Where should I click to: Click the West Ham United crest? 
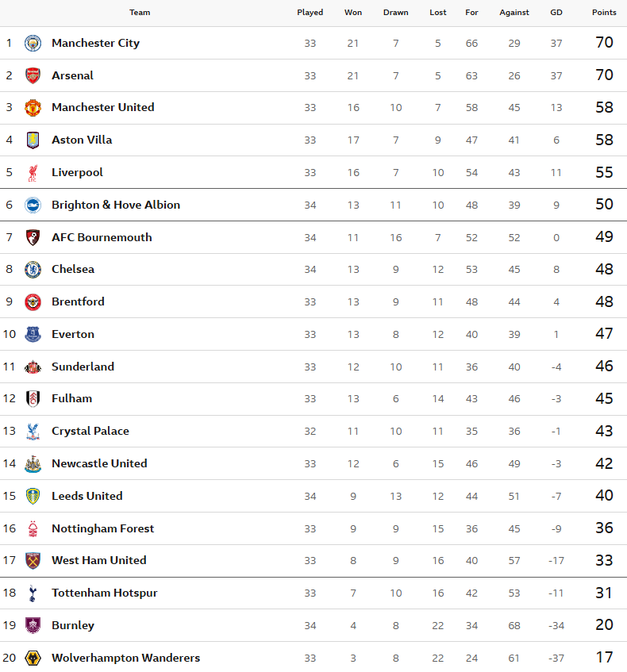(33, 560)
